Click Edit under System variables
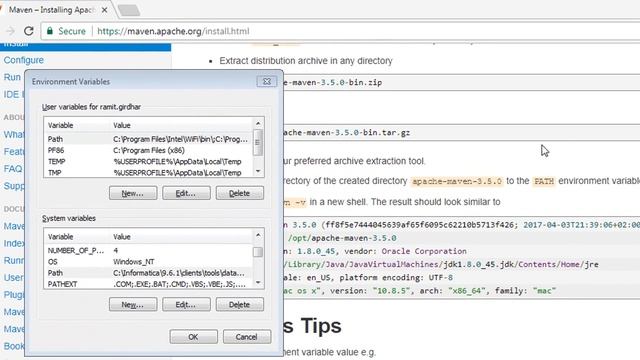The width and height of the screenshot is (640, 360). (x=186, y=304)
